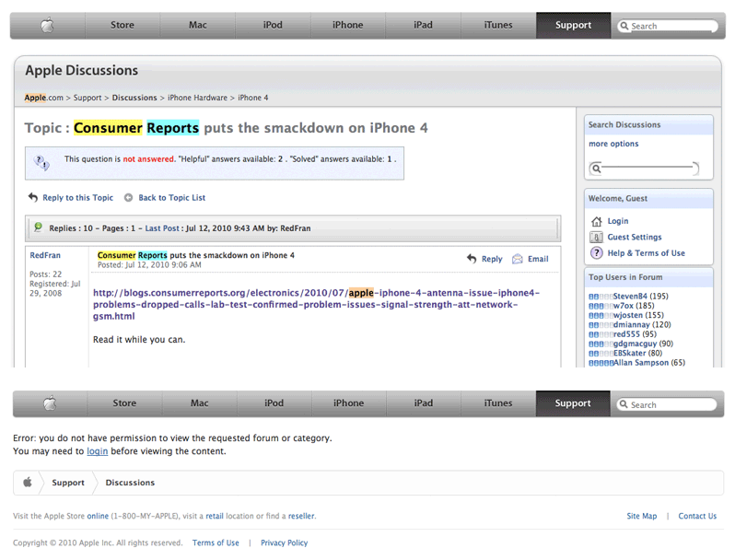
Task: Click the Reply arrow icon in RedFran's post
Action: click(x=472, y=259)
